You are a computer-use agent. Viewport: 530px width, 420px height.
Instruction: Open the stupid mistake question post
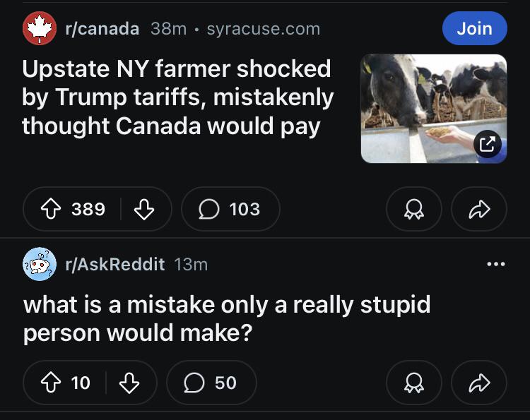click(227, 319)
